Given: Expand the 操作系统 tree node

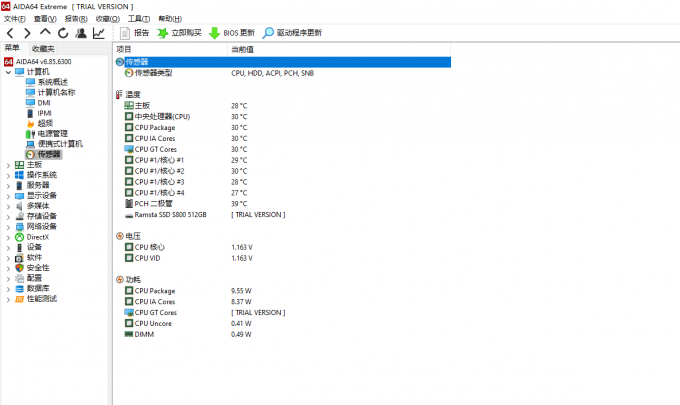Looking at the screenshot, I should (8, 175).
